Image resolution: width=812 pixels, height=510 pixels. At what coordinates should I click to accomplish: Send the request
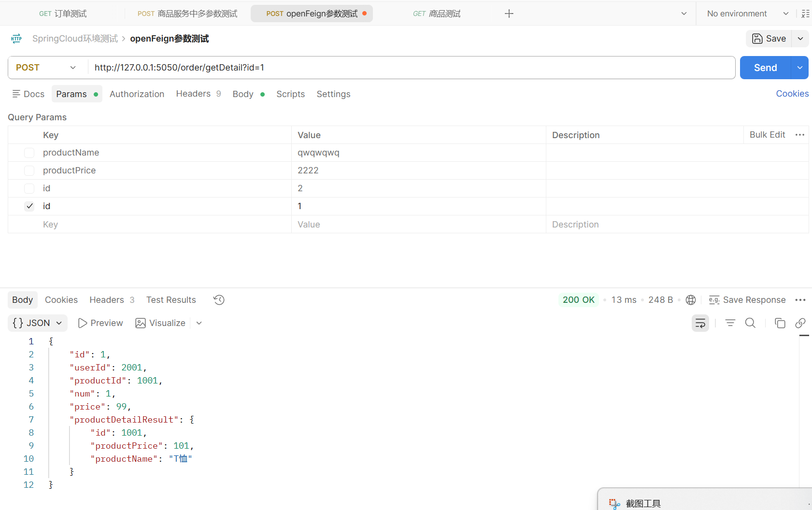pyautogui.click(x=766, y=68)
